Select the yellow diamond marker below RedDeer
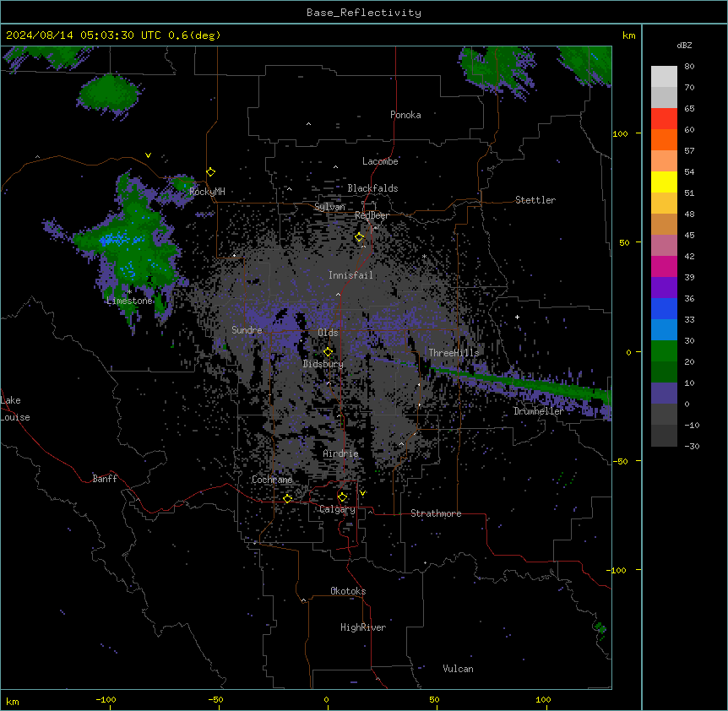 point(359,237)
